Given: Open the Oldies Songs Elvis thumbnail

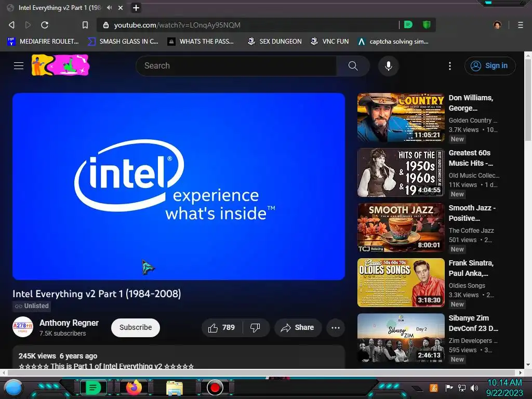Looking at the screenshot, I should tap(401, 283).
